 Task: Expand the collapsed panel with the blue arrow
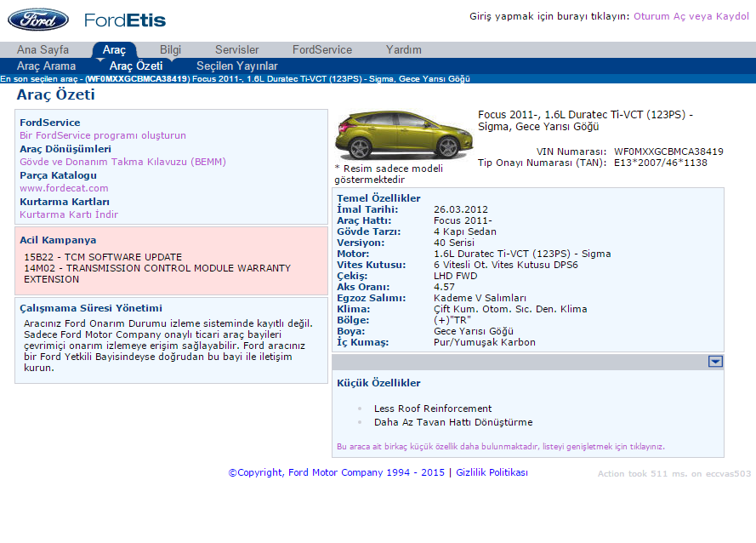pos(715,362)
